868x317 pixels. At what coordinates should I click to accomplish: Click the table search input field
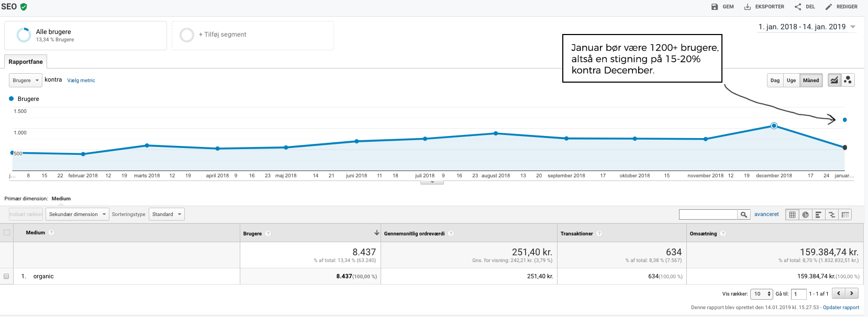pyautogui.click(x=708, y=214)
